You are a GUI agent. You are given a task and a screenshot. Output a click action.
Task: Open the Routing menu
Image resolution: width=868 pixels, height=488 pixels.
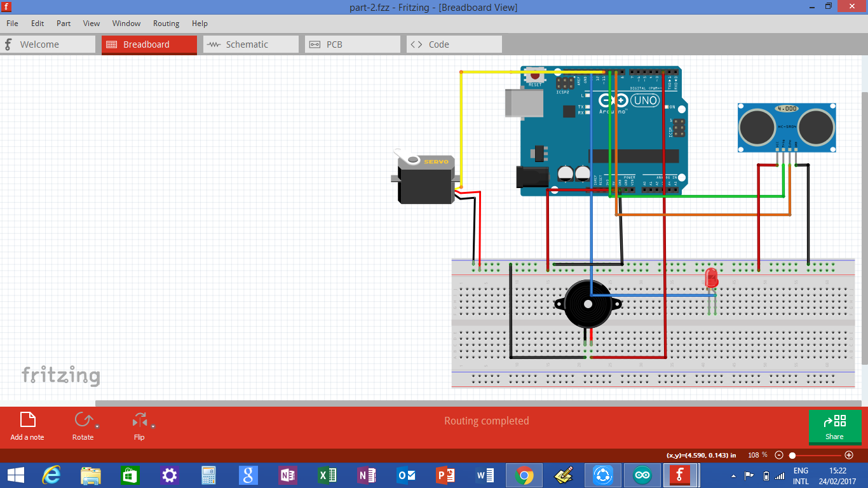coord(166,24)
